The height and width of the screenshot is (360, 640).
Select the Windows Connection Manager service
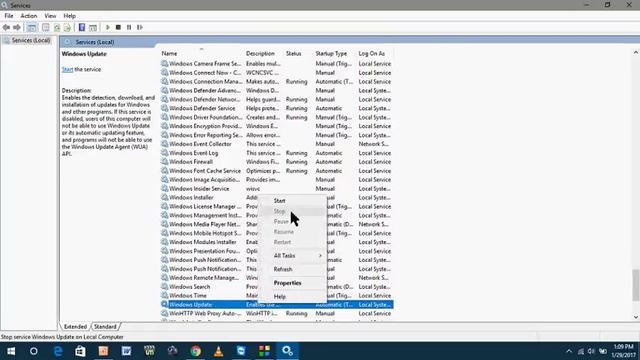point(276,82)
